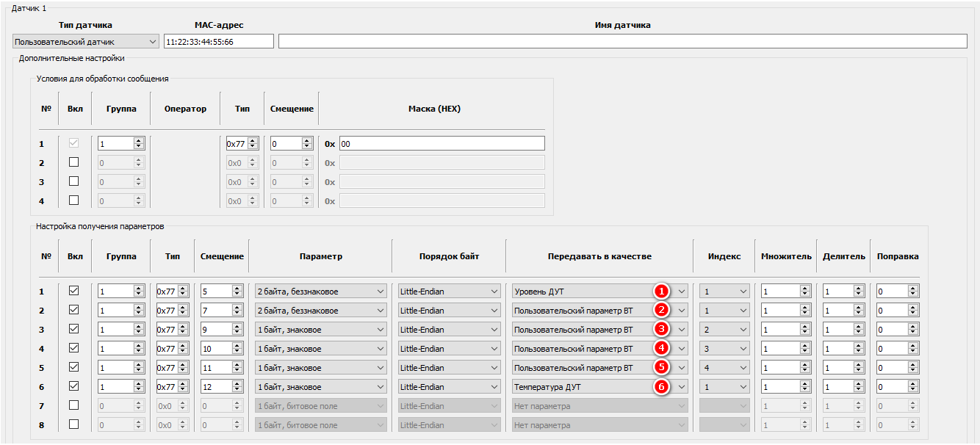Click Смещение spinbox with value 11

(221, 368)
